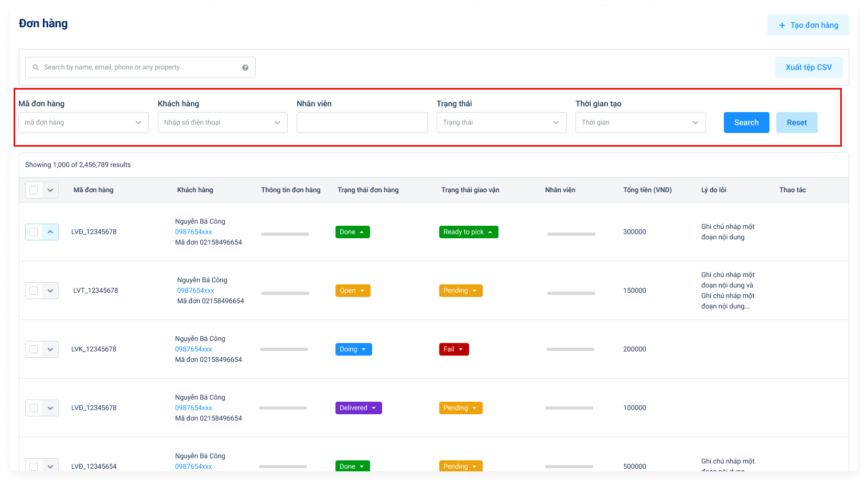Viewport: 868px width, 486px height.
Task: Open Pending shipping dropdown in 500000 row
Action: [x=461, y=466]
